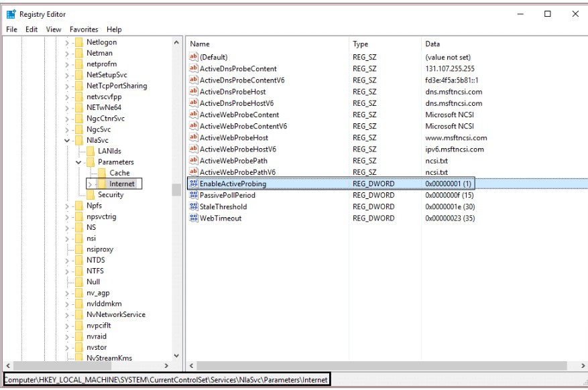
Task: Collapse the NlaSvc tree node
Action: [67, 141]
